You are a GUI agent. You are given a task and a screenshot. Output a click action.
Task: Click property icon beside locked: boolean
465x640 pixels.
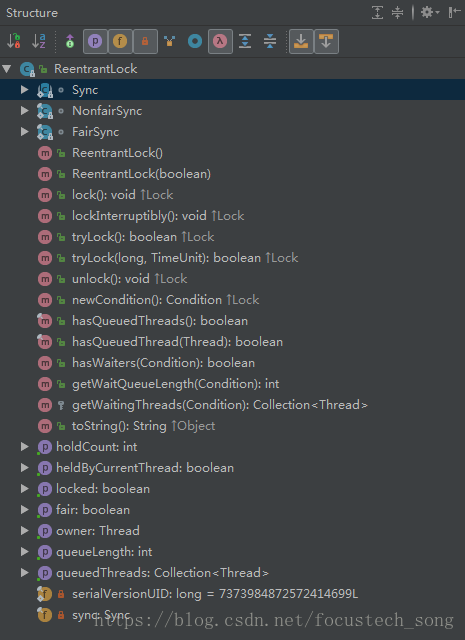click(44, 489)
